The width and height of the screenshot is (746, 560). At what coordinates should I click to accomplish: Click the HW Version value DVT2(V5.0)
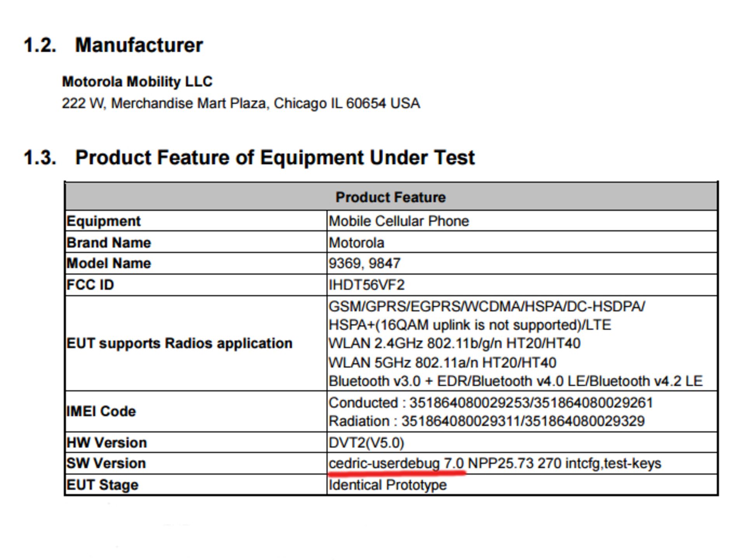point(366,443)
